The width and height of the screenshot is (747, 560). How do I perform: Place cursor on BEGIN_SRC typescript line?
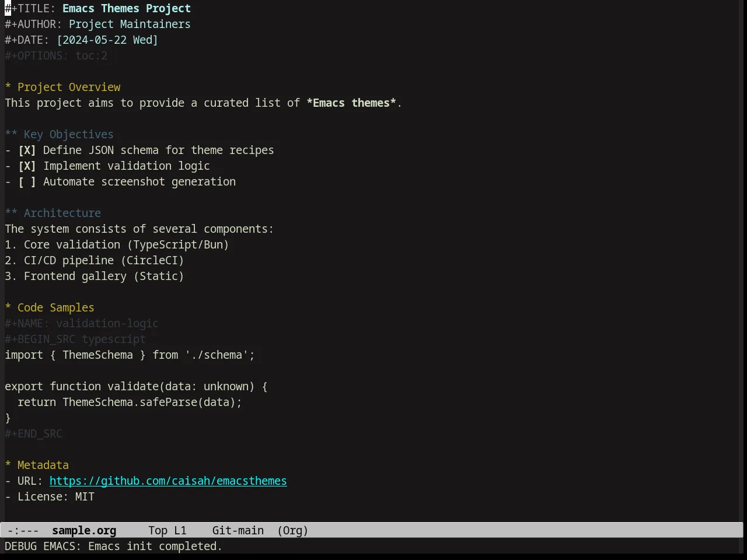pyautogui.click(x=75, y=339)
